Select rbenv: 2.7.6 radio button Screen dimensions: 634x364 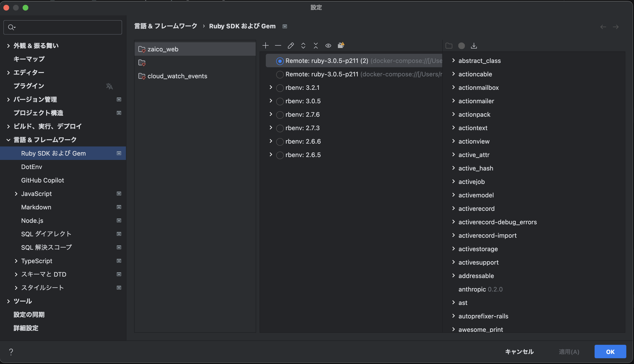(280, 115)
